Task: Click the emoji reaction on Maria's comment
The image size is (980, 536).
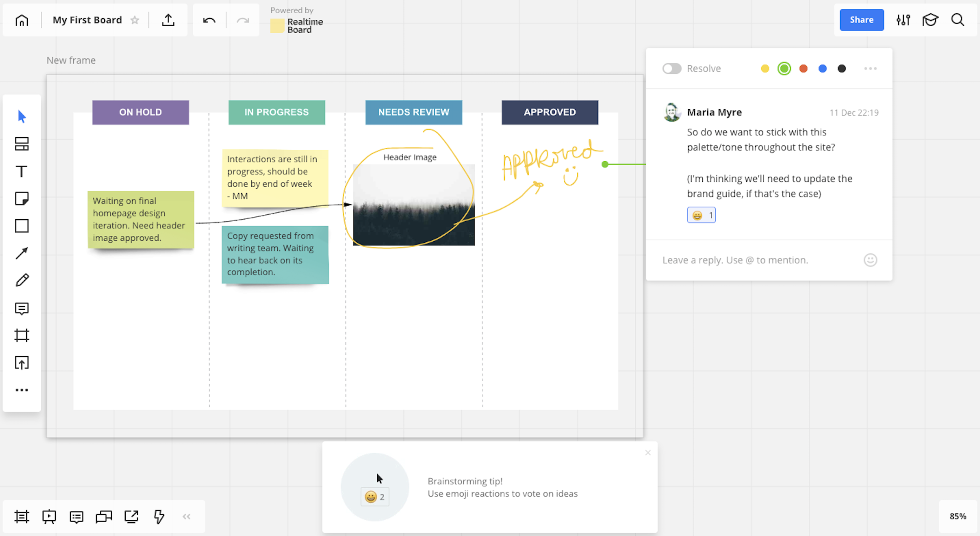Action: point(701,215)
